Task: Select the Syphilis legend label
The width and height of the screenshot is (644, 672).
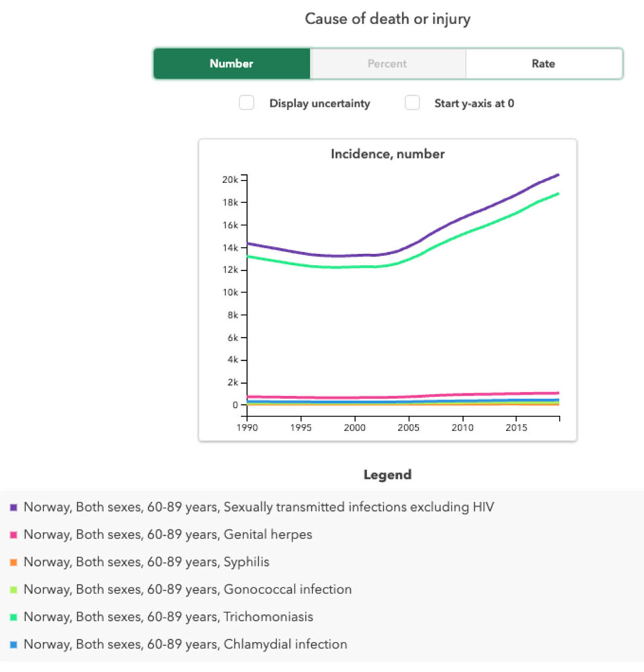Action: pos(146,562)
